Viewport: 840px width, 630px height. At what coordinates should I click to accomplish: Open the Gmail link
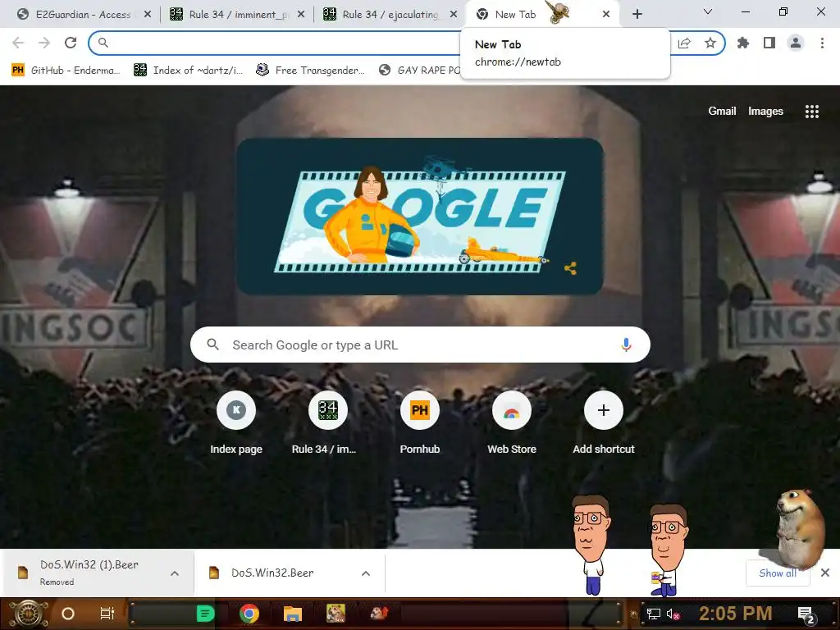point(722,111)
